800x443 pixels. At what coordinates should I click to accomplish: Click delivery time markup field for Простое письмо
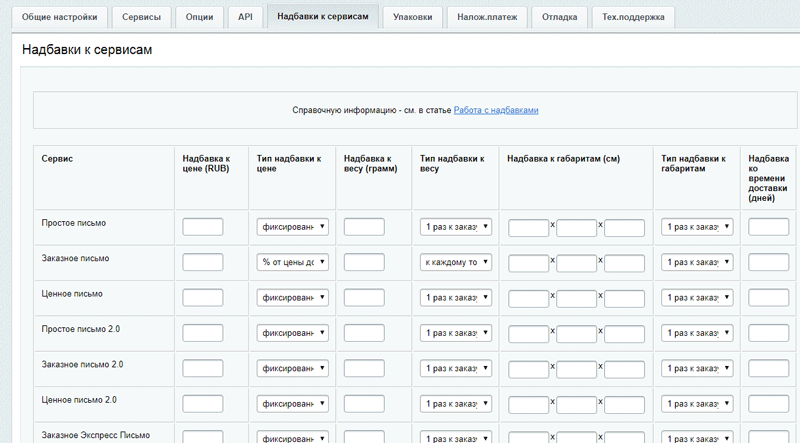(768, 227)
